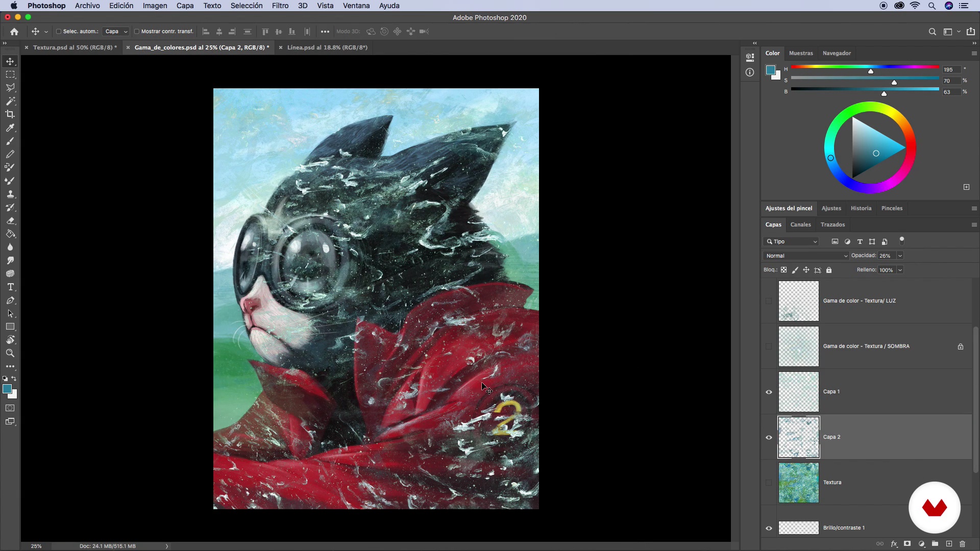Select the Crop tool
The image size is (980, 551).
point(10,114)
